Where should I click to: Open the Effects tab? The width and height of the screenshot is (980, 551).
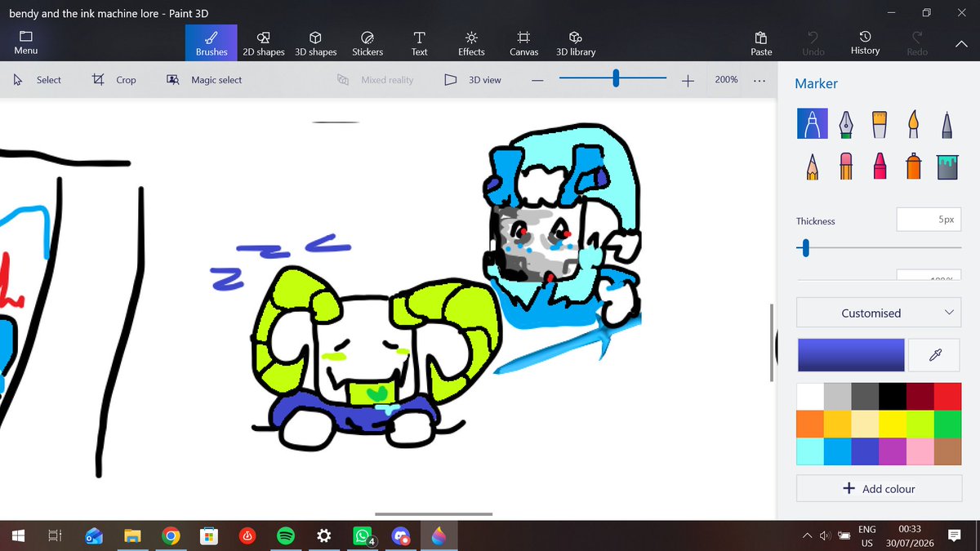click(471, 43)
